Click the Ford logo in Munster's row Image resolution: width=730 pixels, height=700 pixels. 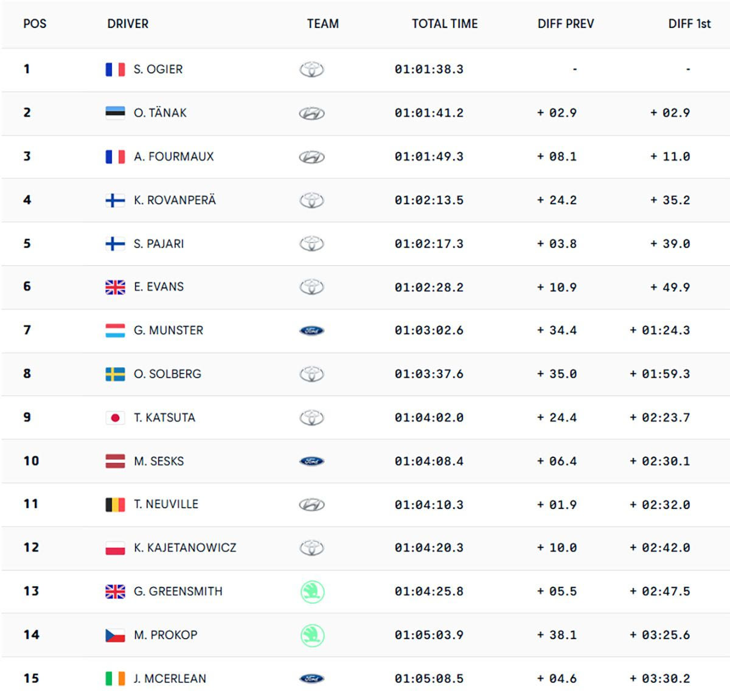click(311, 331)
